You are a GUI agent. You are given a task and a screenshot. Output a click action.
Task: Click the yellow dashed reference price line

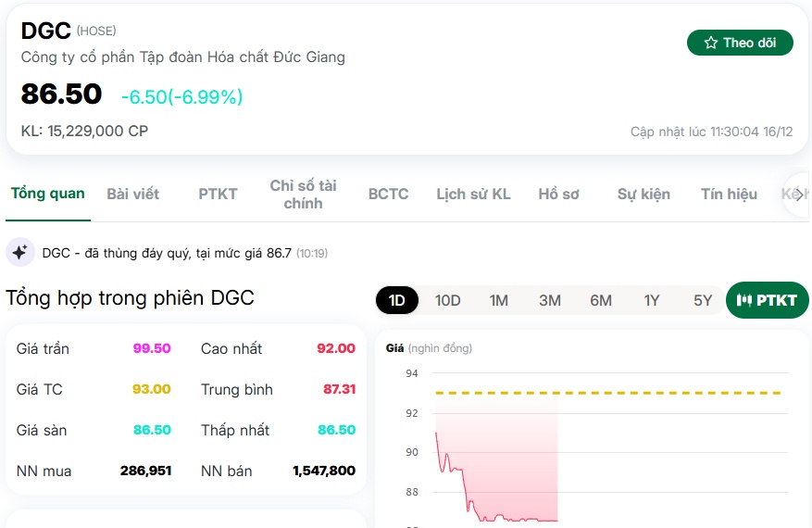608,393
